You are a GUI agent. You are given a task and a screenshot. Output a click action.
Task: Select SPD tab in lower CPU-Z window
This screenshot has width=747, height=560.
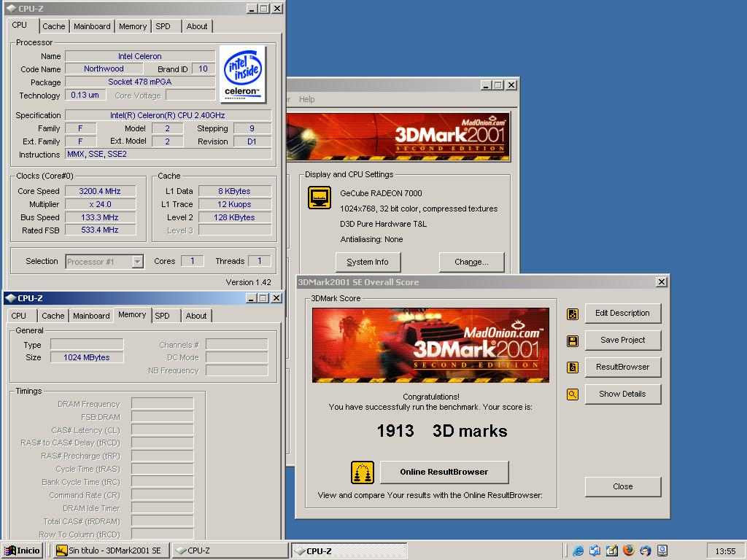tap(162, 316)
